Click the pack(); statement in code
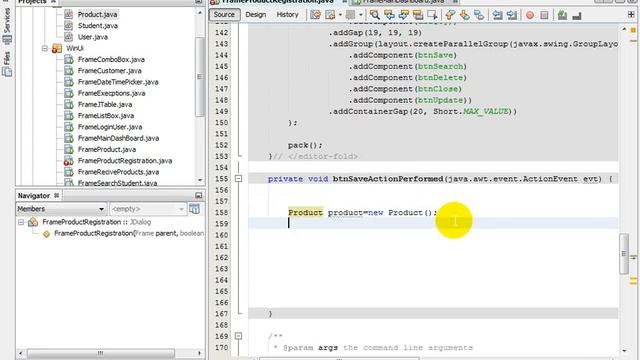Screen dimensions: 640x360 click(x=305, y=145)
